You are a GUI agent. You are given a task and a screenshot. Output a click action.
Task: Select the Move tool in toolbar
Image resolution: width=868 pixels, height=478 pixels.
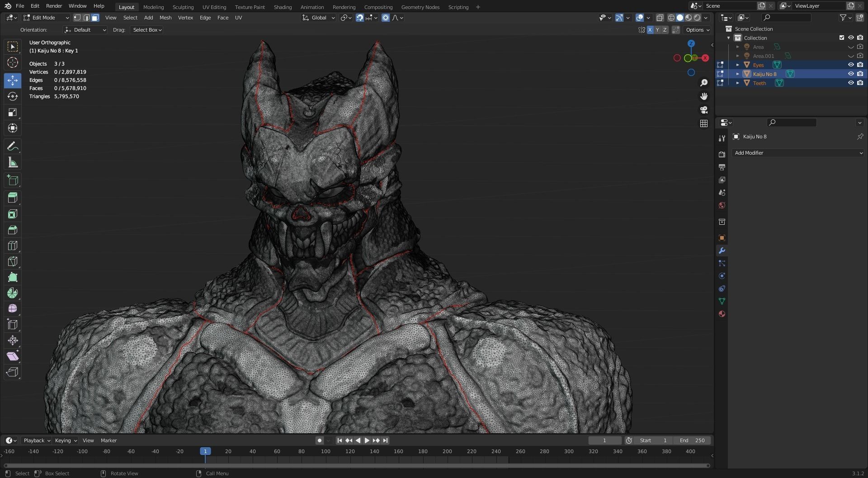tap(13, 80)
